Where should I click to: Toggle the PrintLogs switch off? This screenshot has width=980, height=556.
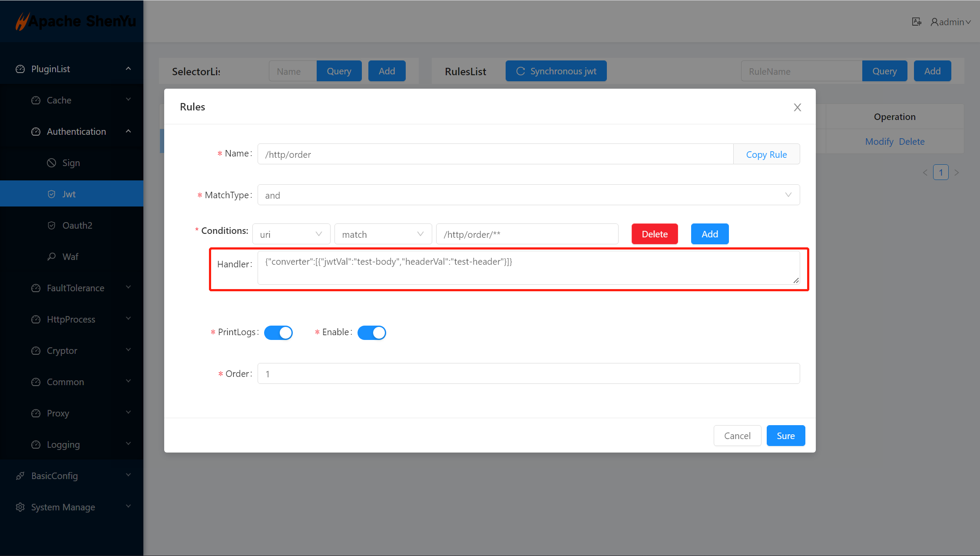(278, 333)
